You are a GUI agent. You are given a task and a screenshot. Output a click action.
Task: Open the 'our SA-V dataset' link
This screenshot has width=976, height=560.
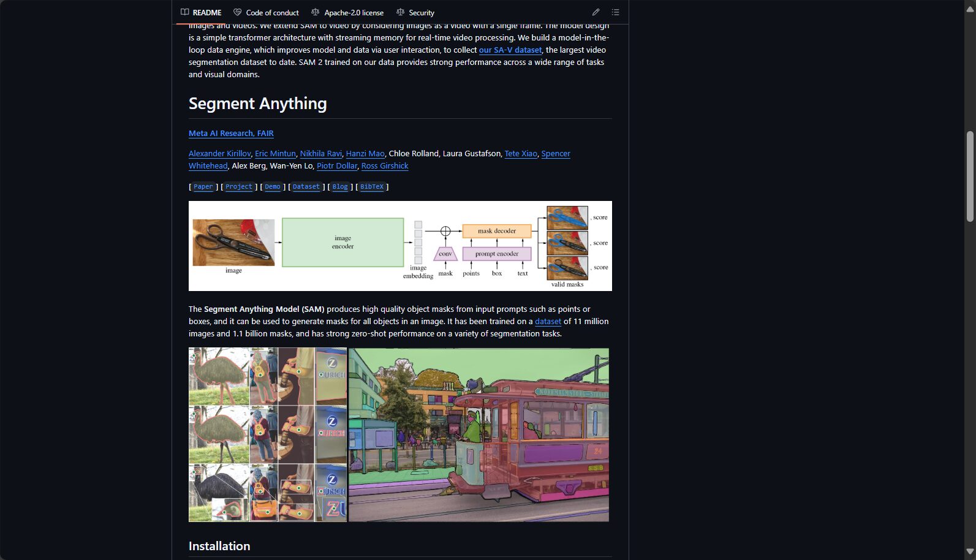pyautogui.click(x=510, y=50)
